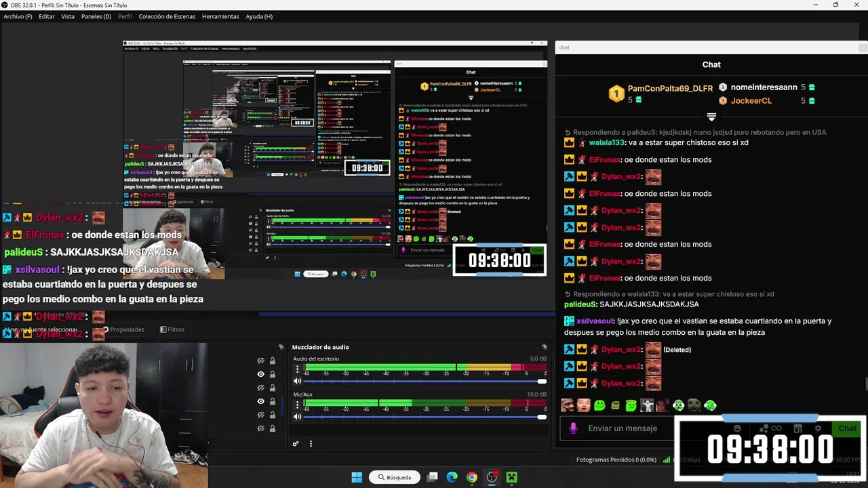The image size is (868, 488).
Task: Open the audio mixer three-dot menu
Action: [x=311, y=444]
